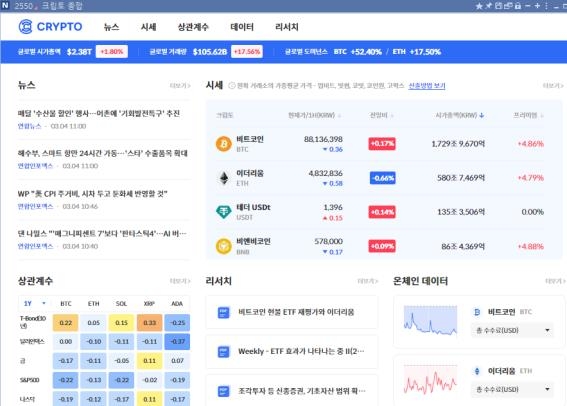Click the minus zoom-out icon in title bar
The width and height of the screenshot is (567, 406).
tap(528, 6)
